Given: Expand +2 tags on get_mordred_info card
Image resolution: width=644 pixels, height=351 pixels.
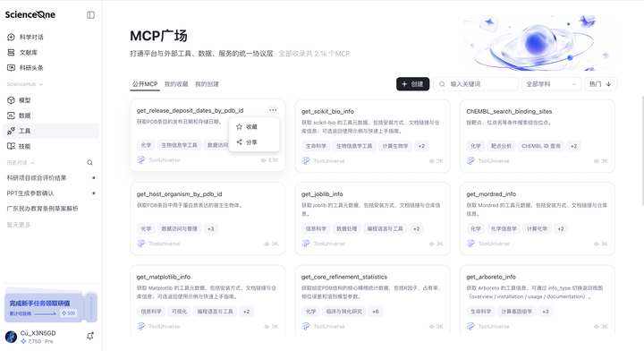Looking at the screenshot, I should pyautogui.click(x=561, y=228).
